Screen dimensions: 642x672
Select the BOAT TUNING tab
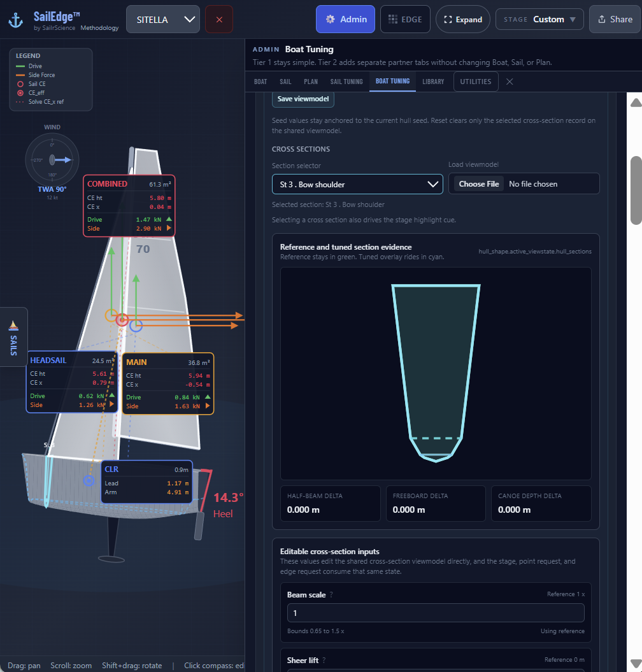tap(392, 81)
